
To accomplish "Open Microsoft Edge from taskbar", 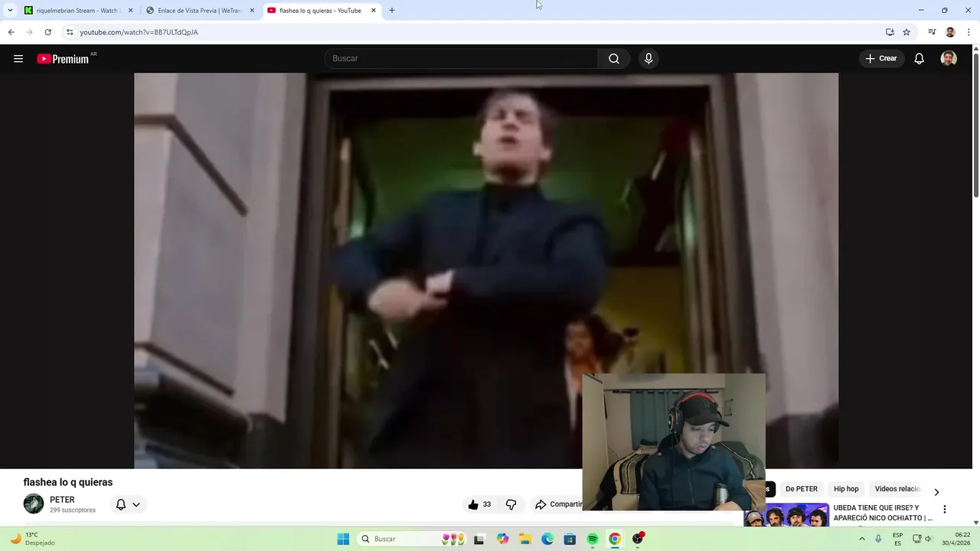I will pyautogui.click(x=547, y=539).
